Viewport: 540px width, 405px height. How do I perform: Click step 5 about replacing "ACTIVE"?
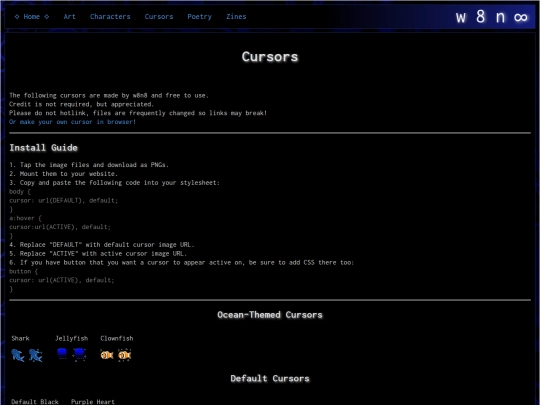tap(98, 254)
